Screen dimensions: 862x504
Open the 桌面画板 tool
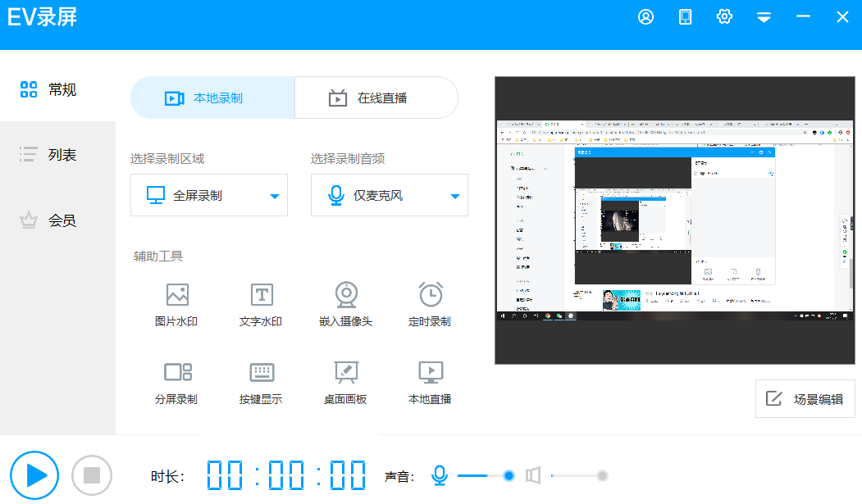click(x=346, y=384)
